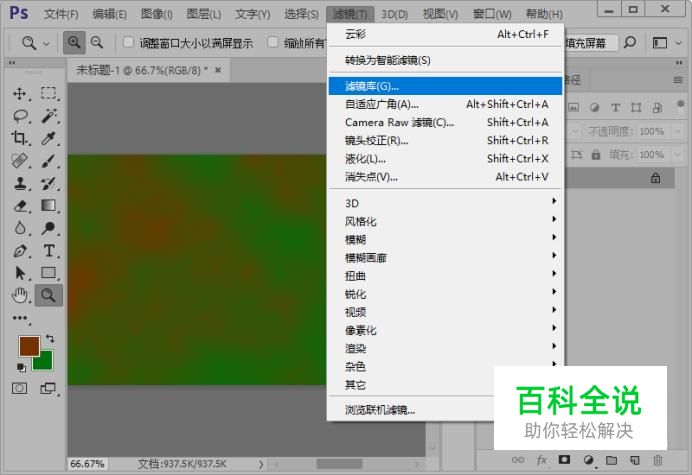Viewport: 692px width, 475px height.
Task: Toggle the layer filter switch
Action: pyautogui.click(x=680, y=105)
